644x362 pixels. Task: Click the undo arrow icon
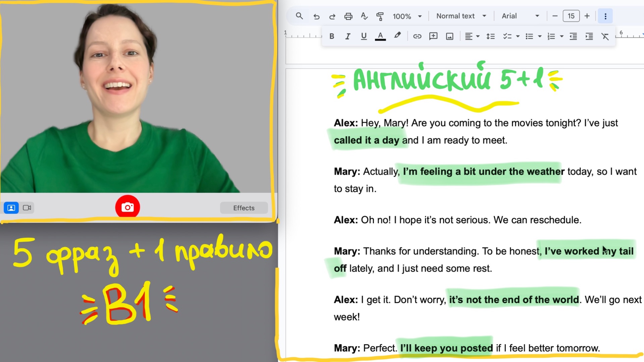click(x=316, y=16)
